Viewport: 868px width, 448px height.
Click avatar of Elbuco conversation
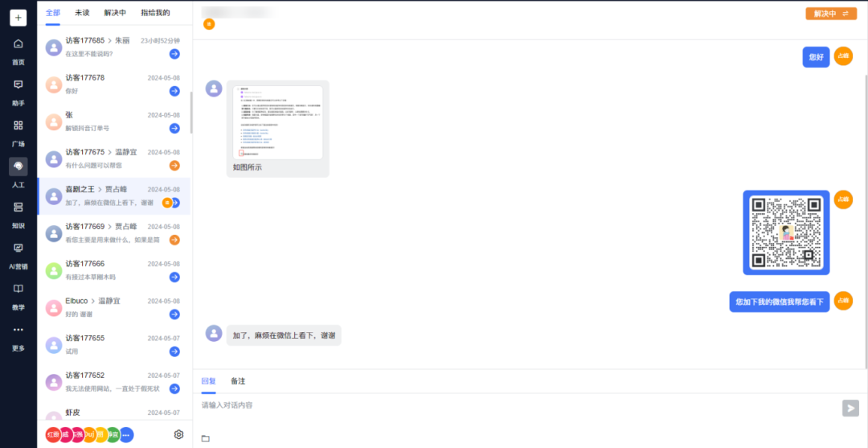54,308
